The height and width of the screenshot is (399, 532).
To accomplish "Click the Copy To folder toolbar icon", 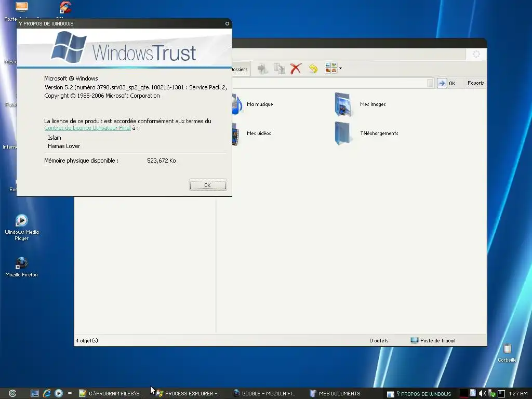I will (279, 69).
